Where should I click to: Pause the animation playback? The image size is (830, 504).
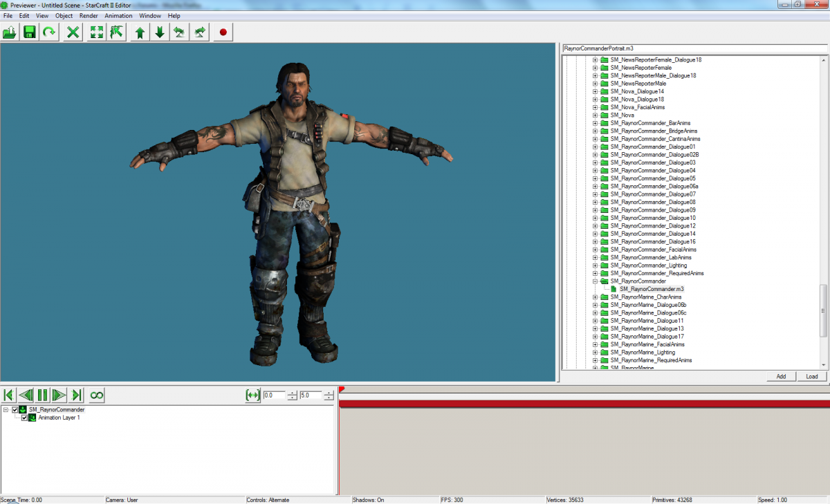coord(42,395)
